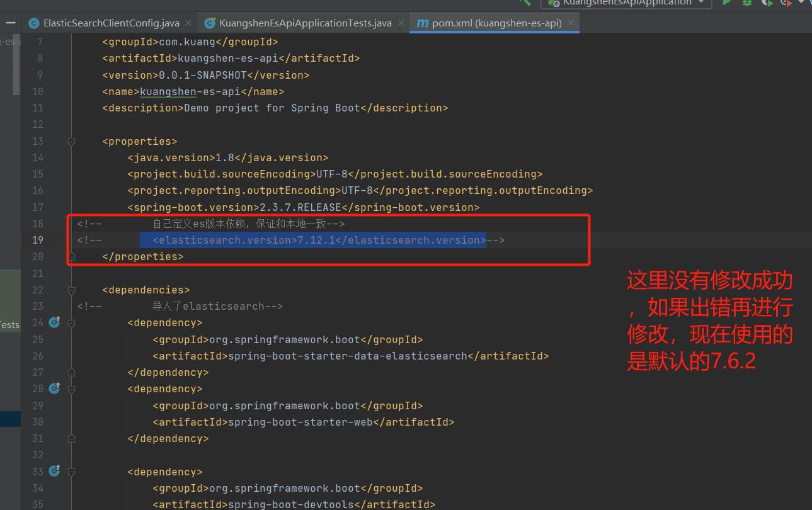Click the project.build.sourceEncoding line
This screenshot has height=510, width=812.
pyautogui.click(x=335, y=174)
